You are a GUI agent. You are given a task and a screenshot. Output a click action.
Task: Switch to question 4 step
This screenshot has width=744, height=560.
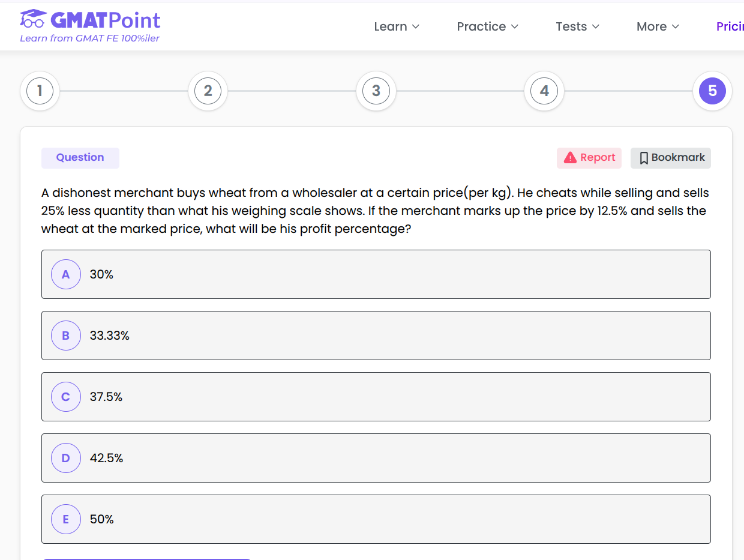coord(544,91)
